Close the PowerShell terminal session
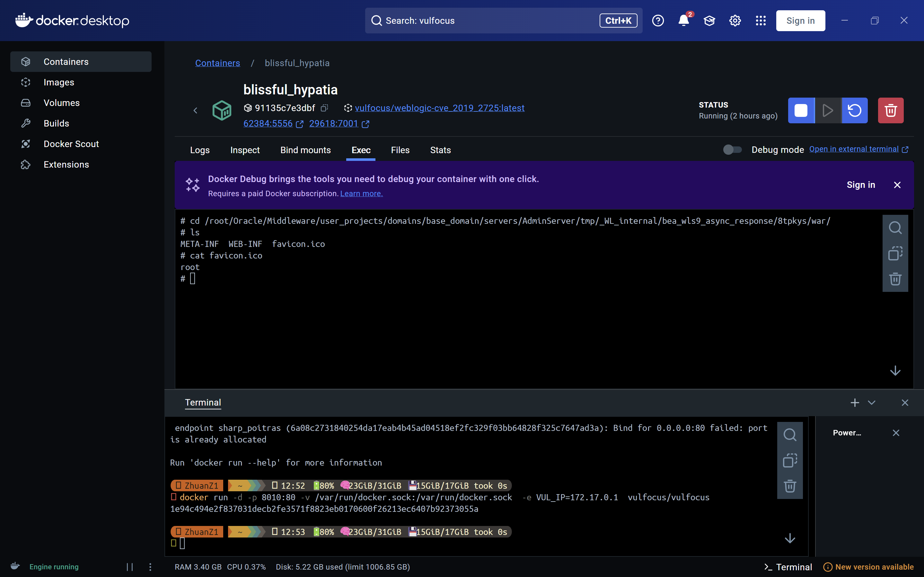The image size is (924, 577). [x=896, y=433]
